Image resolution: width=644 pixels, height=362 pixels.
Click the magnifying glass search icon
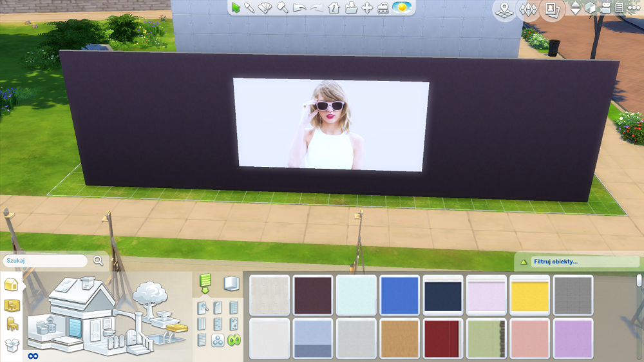pyautogui.click(x=98, y=261)
